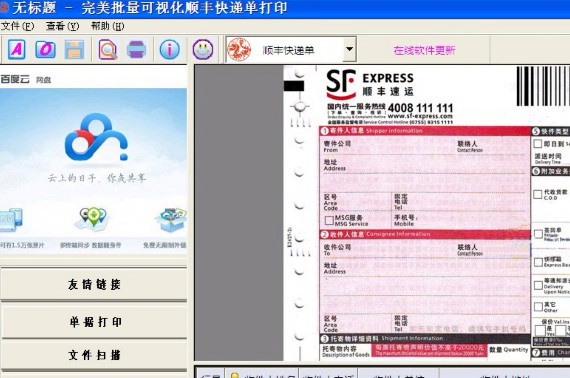Check the 快邮箱 Express Box checkbox

pos(538,262)
